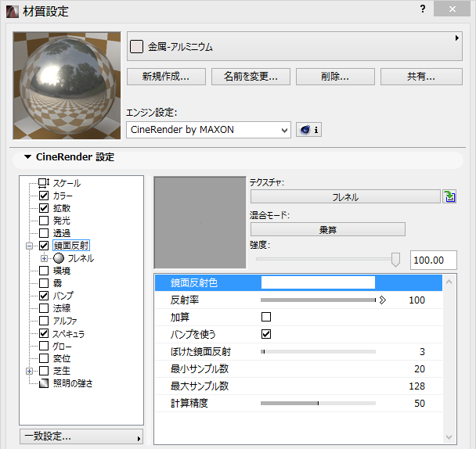Click the aluminum sphere preview thumbnail
The height and width of the screenshot is (449, 476).
tap(67, 86)
